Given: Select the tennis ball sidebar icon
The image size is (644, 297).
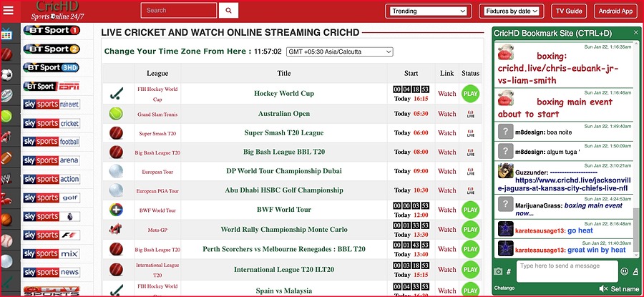Looking at the screenshot, I should pos(6,116).
